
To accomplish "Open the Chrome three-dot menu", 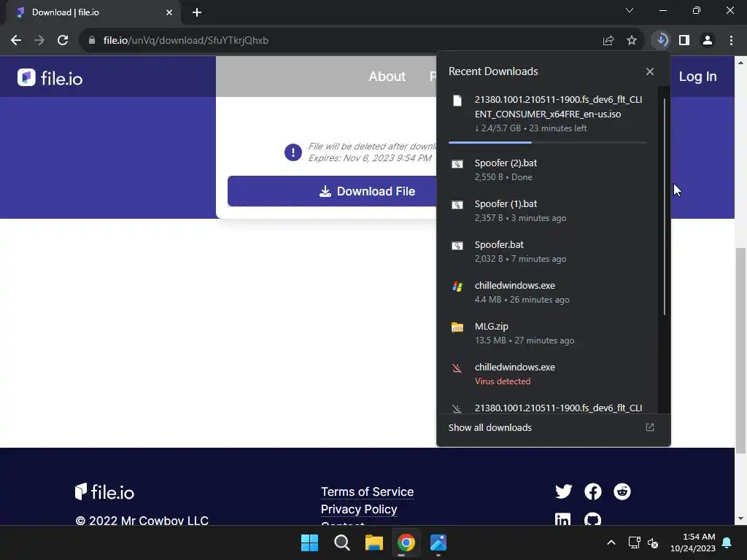I will [x=731, y=41].
